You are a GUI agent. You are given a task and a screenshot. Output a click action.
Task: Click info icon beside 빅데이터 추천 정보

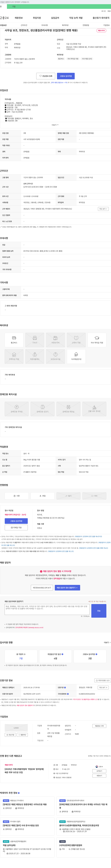[19, 793]
